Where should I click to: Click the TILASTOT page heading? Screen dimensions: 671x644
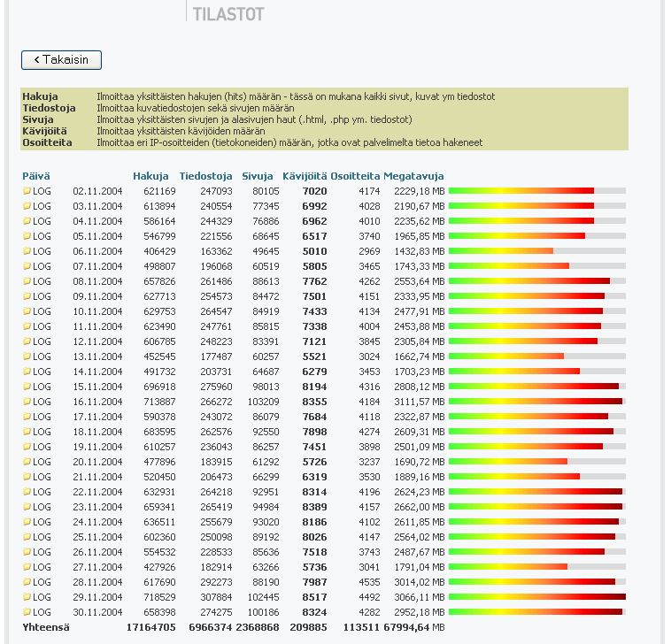click(228, 14)
